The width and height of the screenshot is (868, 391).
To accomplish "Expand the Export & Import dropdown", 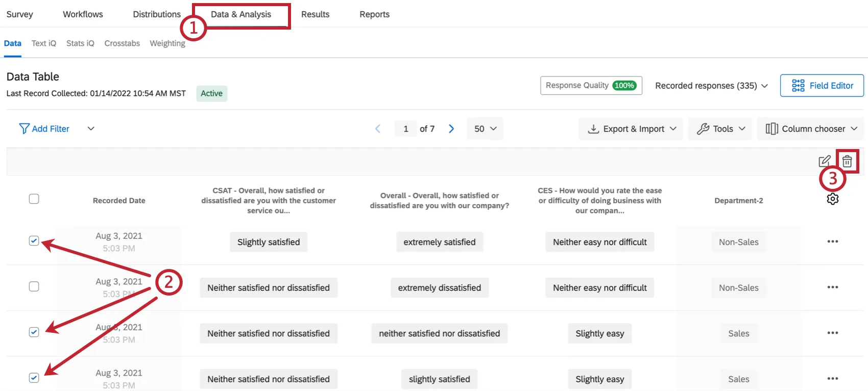I will [x=631, y=129].
